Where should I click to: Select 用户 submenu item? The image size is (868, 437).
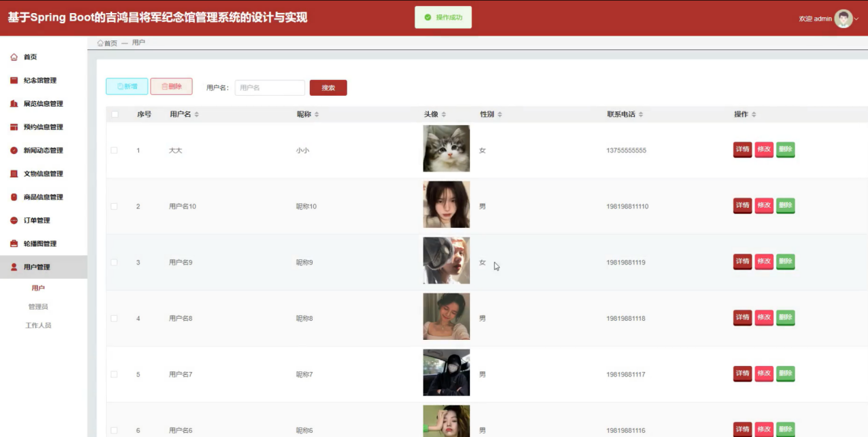pyautogui.click(x=38, y=289)
